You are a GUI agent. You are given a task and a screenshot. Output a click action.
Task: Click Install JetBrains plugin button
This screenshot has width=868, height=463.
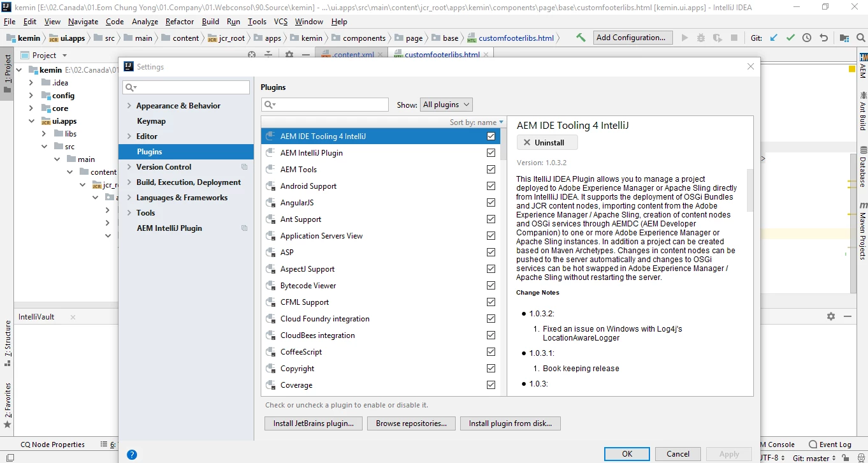point(314,423)
